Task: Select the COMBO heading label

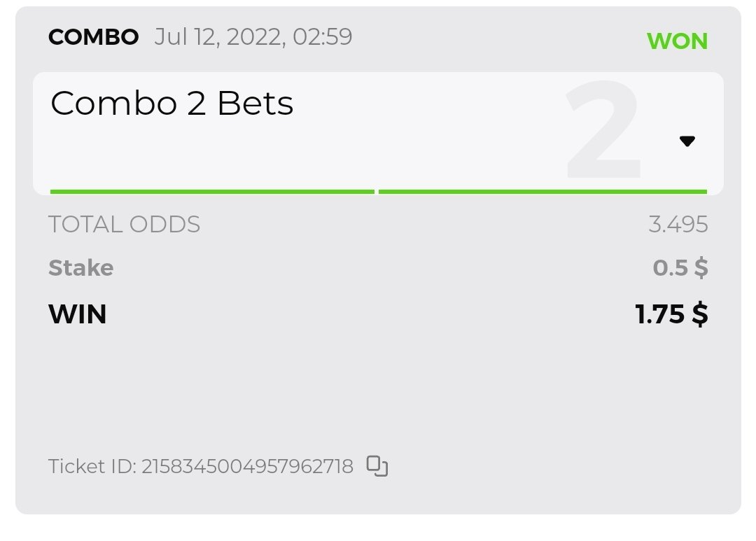Action: [93, 37]
